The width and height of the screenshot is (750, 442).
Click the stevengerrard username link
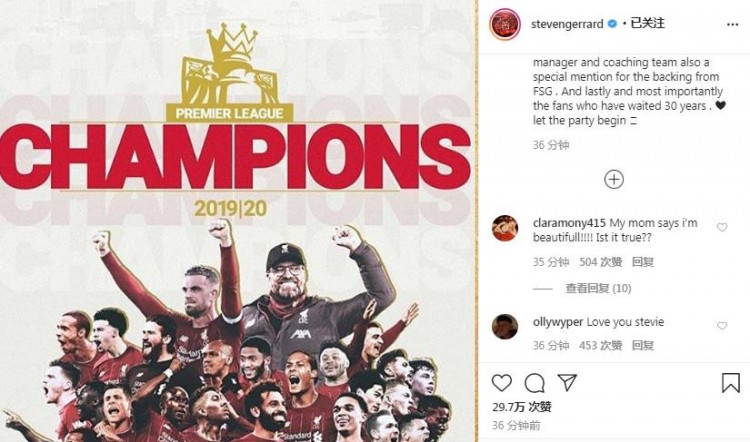tap(567, 24)
